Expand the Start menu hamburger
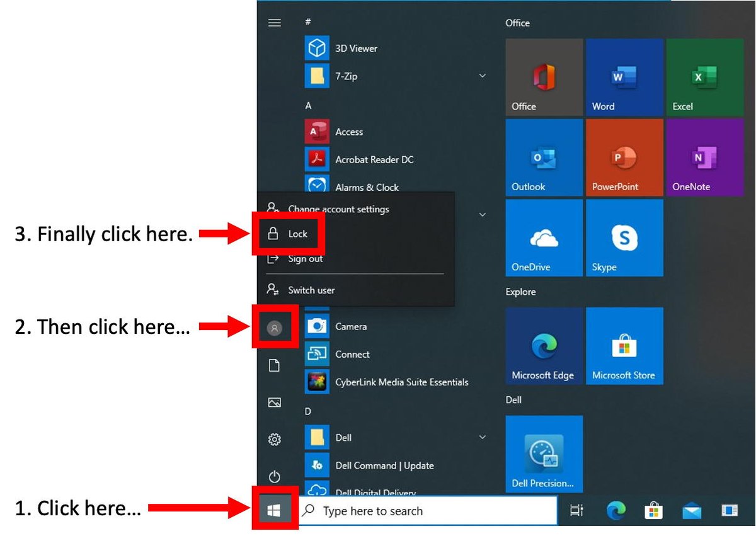756x536 pixels. (275, 23)
